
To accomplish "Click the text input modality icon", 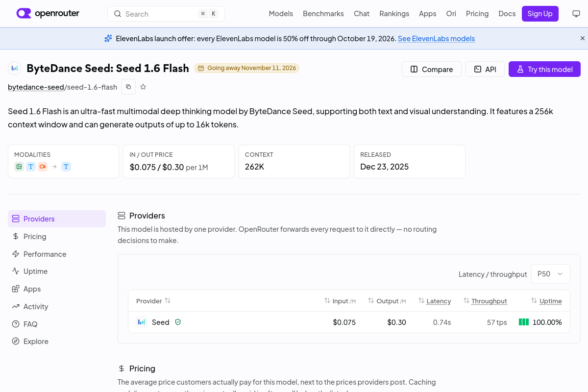I will click(31, 167).
